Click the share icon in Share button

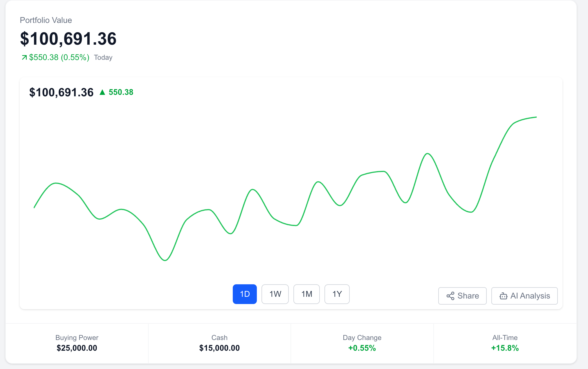[450, 296]
